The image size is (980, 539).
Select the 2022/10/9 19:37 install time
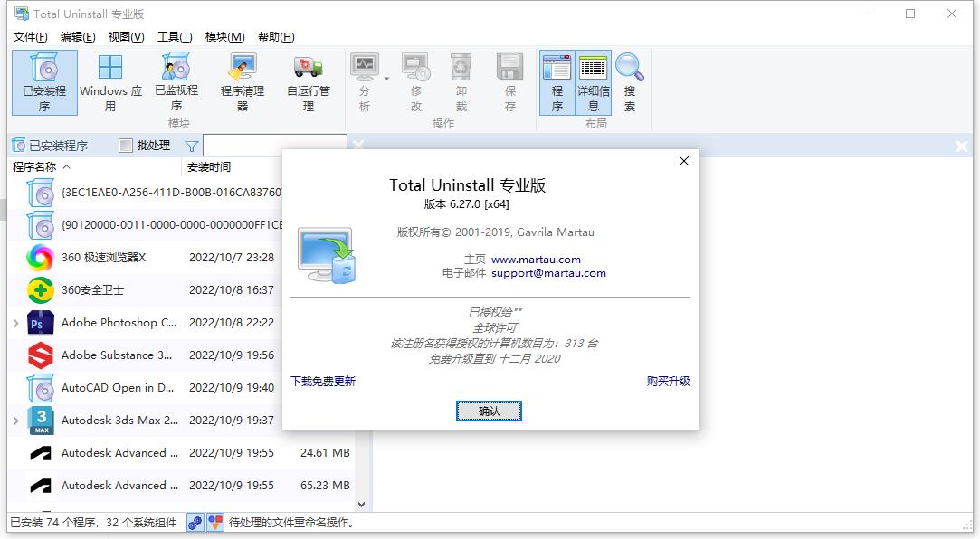coord(232,421)
